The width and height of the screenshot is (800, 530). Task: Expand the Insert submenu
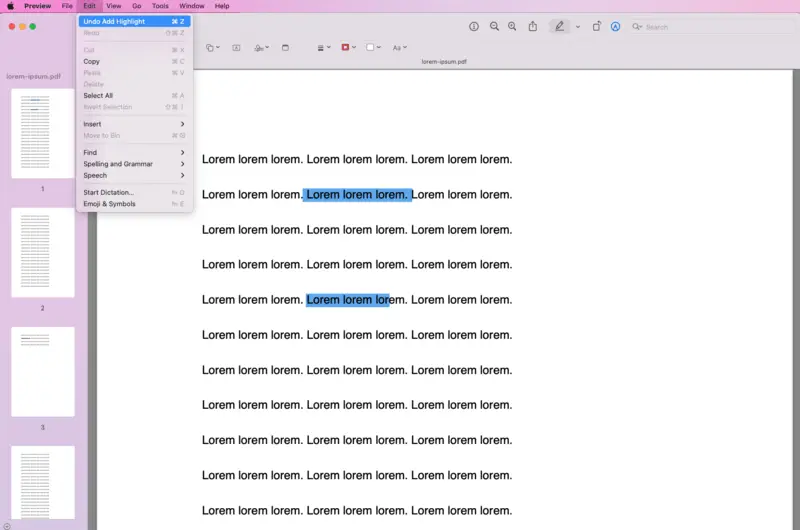click(x=134, y=124)
